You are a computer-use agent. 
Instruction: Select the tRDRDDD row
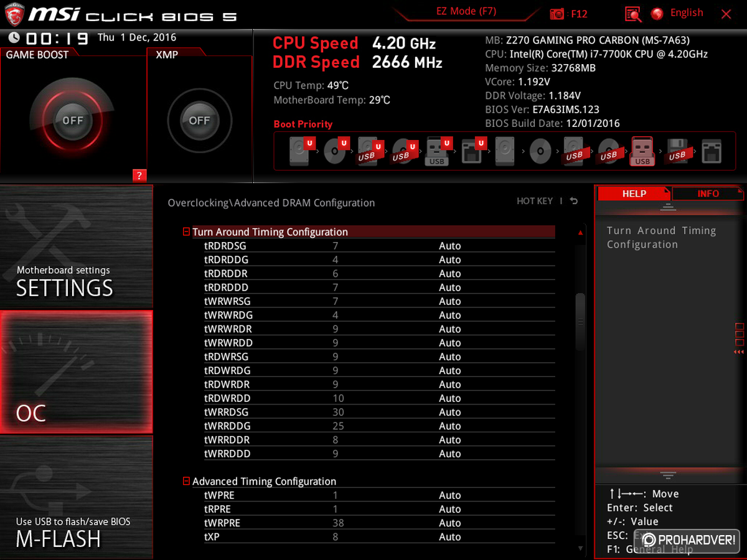(x=380, y=287)
